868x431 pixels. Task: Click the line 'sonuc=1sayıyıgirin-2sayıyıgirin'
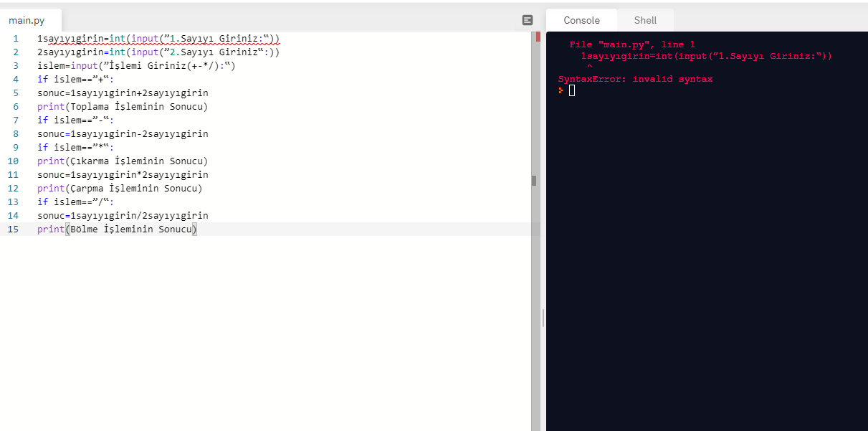(123, 133)
